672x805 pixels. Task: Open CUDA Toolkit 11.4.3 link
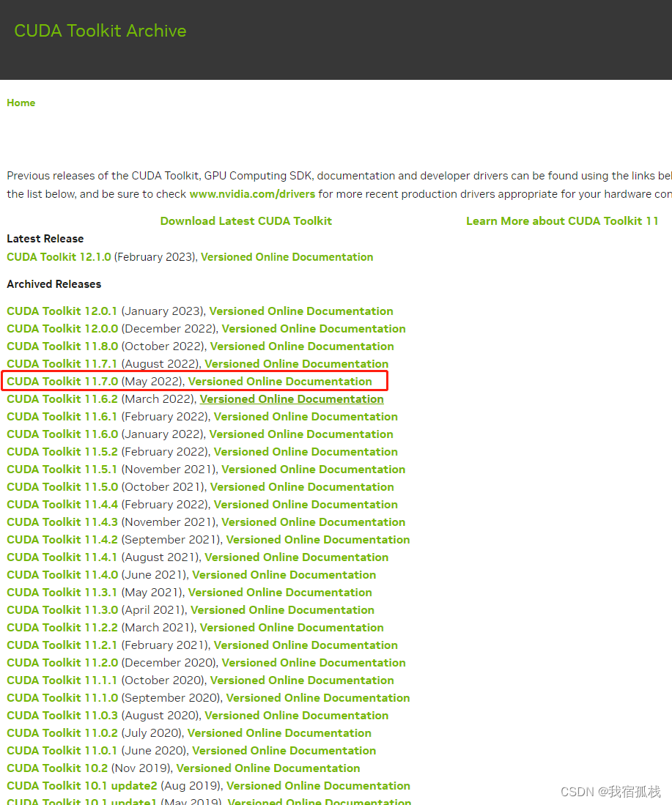coord(62,522)
